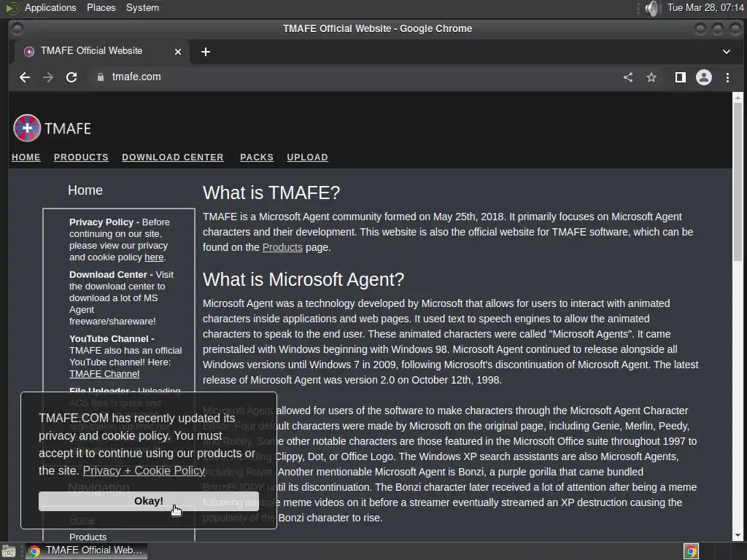The image size is (747, 560).
Task: Open Chrome three-dot menu
Action: click(727, 77)
